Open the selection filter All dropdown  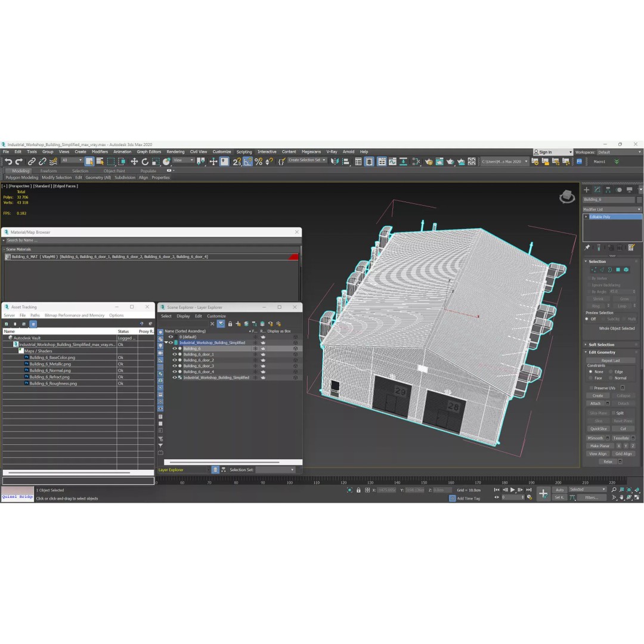tap(72, 160)
